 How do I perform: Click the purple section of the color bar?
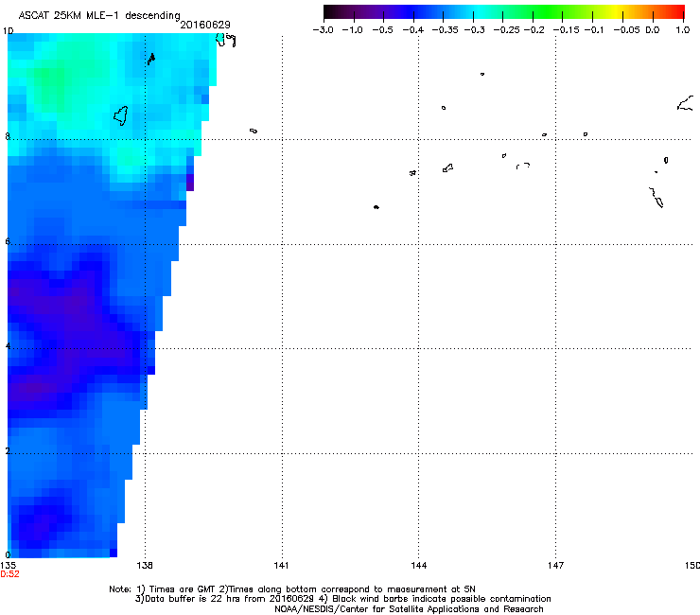(x=379, y=12)
